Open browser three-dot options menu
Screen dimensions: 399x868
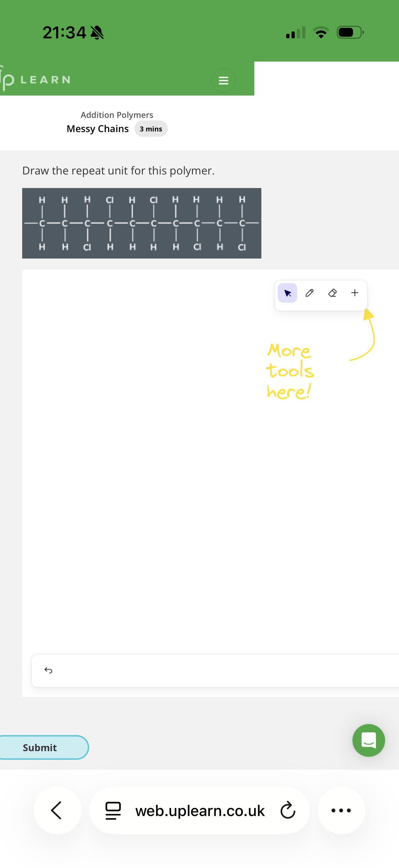coord(341,810)
